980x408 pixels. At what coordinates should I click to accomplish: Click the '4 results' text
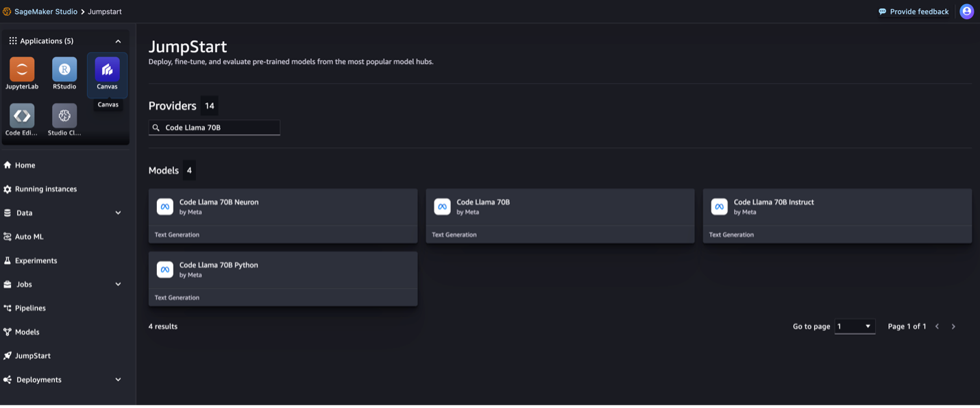click(163, 326)
